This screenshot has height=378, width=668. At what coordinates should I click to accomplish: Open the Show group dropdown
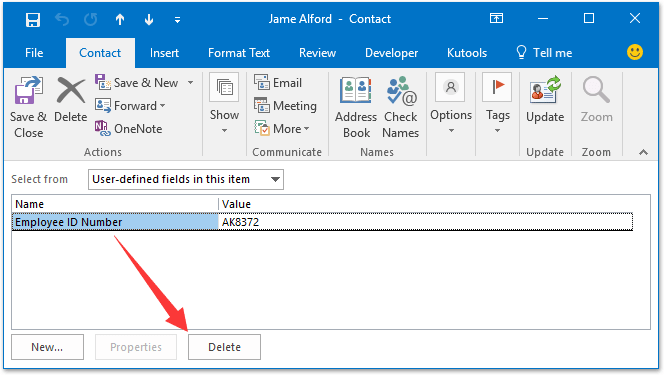(x=224, y=104)
